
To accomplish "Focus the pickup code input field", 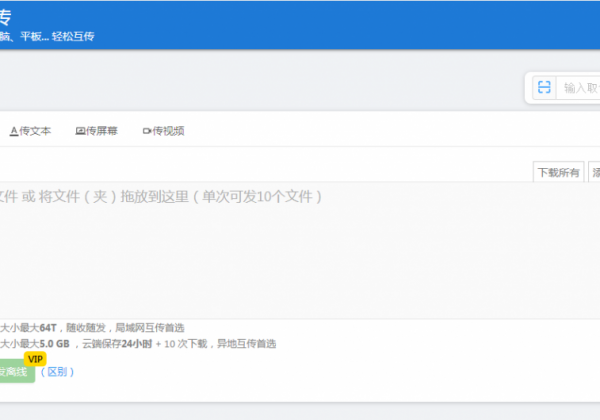I will 578,88.
